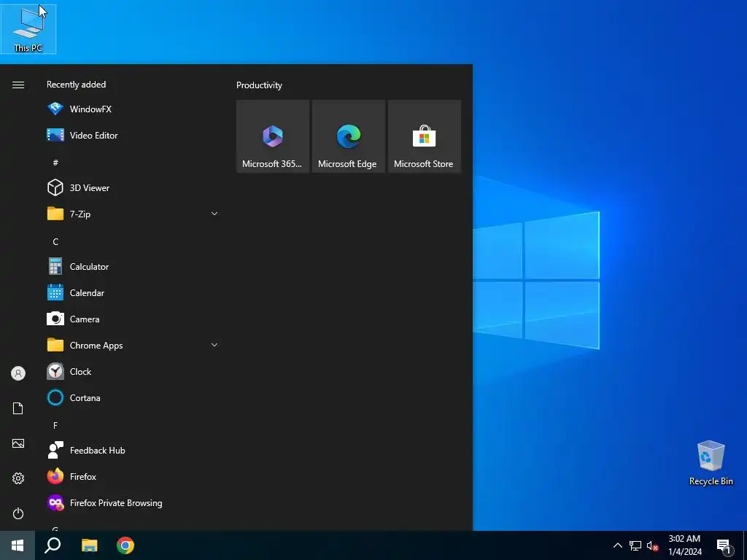
Task: Expand the 7-Zip folder chevron
Action: 214,214
